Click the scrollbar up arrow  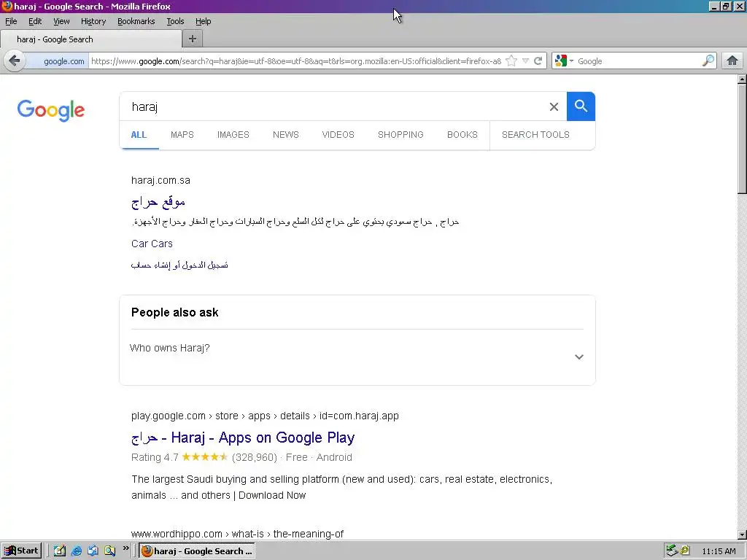[742, 79]
